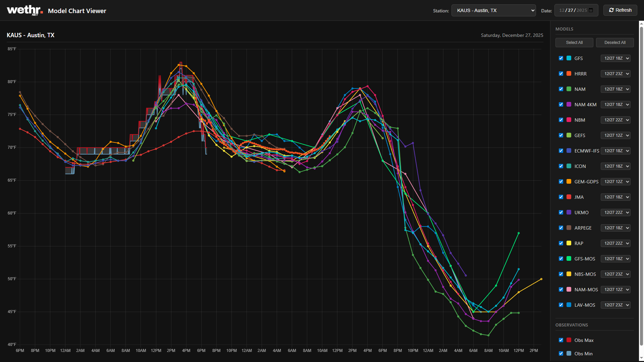Screen dimensions: 644x362
Task: Click the Model Chart Viewer title
Action: click(x=77, y=11)
